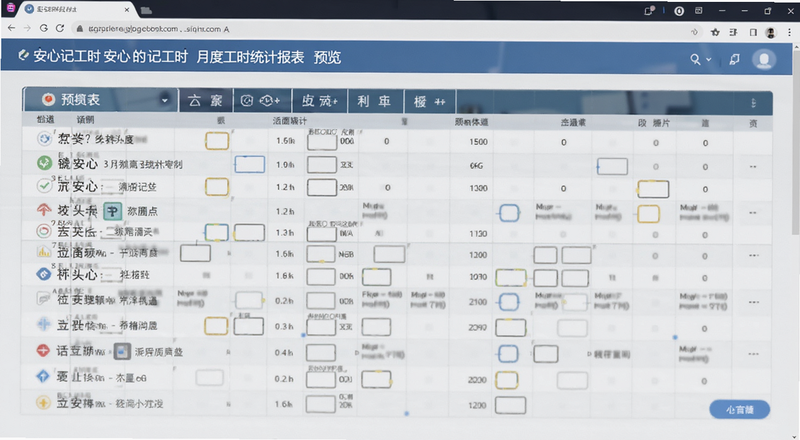This screenshot has width=800, height=440.
Task: Open the 皮 + toolbar tab
Action: (320, 101)
